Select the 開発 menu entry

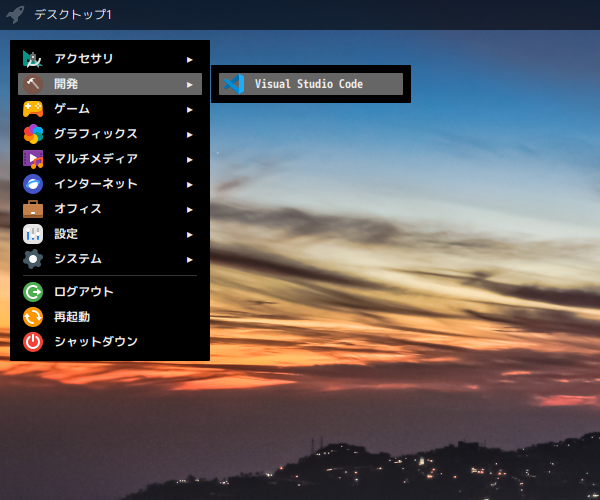click(110, 84)
